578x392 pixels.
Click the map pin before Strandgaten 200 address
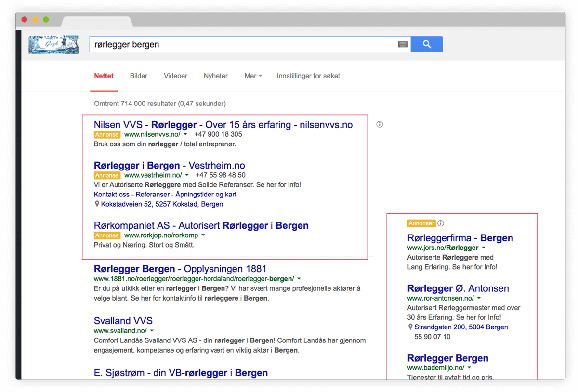(410, 327)
